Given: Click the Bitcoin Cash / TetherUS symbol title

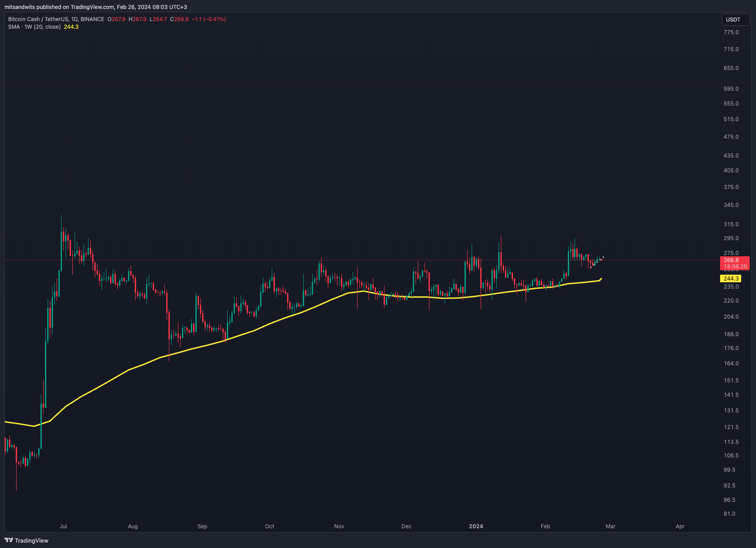Looking at the screenshot, I should (56, 19).
